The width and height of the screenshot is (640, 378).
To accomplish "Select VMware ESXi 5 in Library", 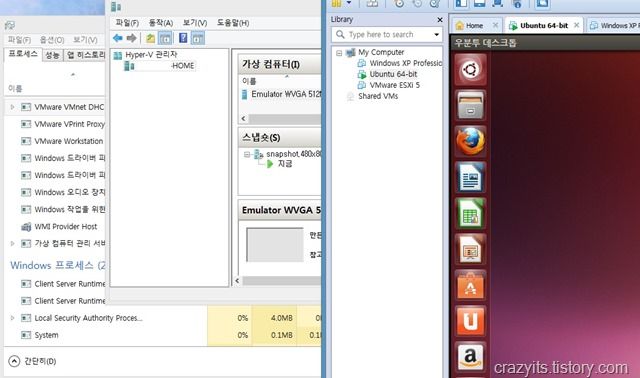I will [389, 85].
